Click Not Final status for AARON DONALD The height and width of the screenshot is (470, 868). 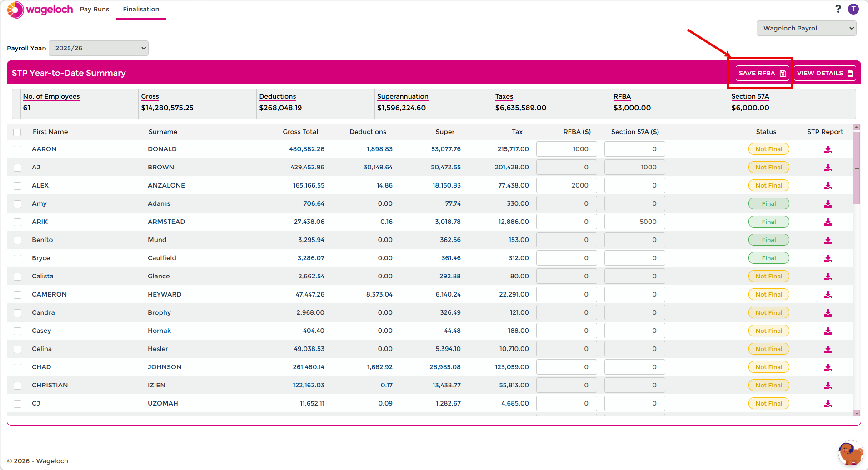769,149
